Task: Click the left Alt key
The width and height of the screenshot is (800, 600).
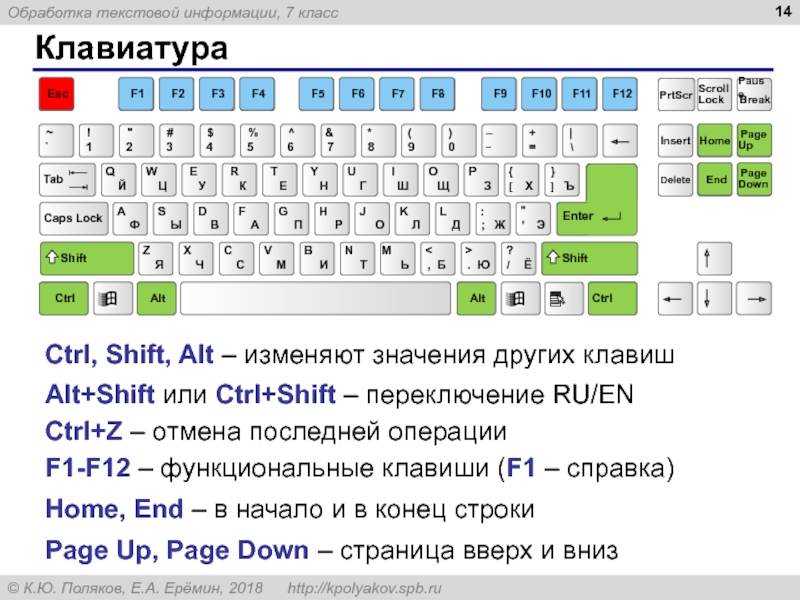Action: (157, 298)
